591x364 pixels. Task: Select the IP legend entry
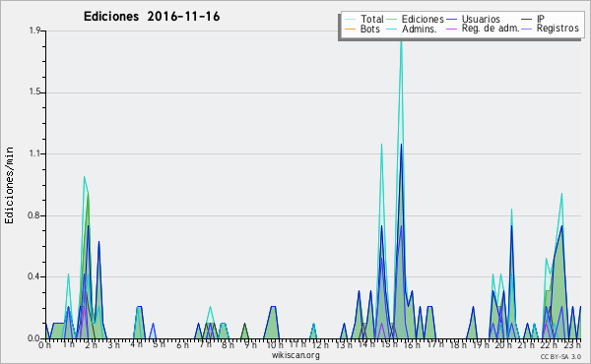[x=541, y=19]
